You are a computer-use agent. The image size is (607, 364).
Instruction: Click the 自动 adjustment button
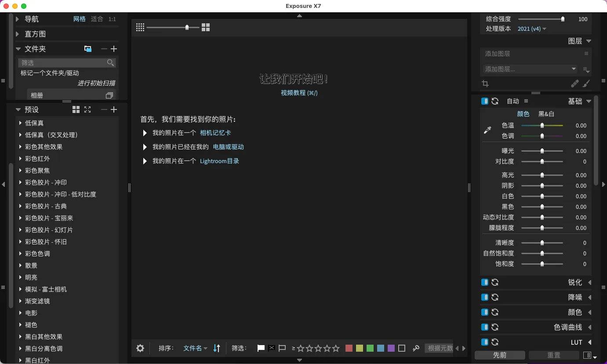[513, 101]
